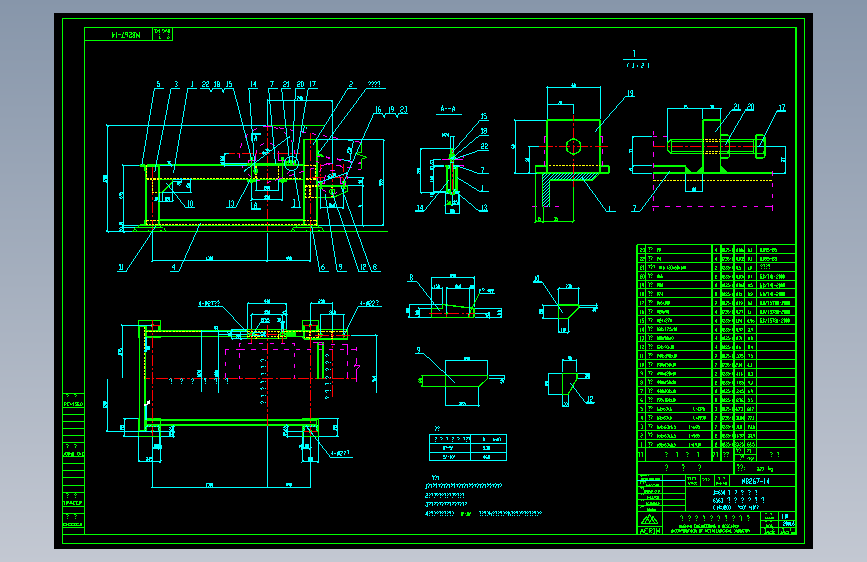Image resolution: width=867 pixels, height=562 pixels.
Task: Click callout 11 below the elevation view
Action: (122, 267)
